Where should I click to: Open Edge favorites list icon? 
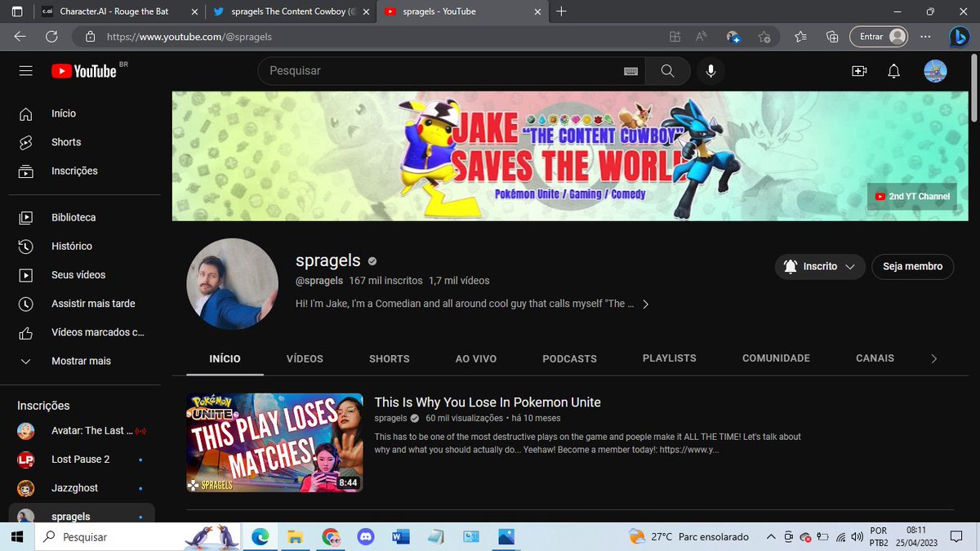point(800,37)
